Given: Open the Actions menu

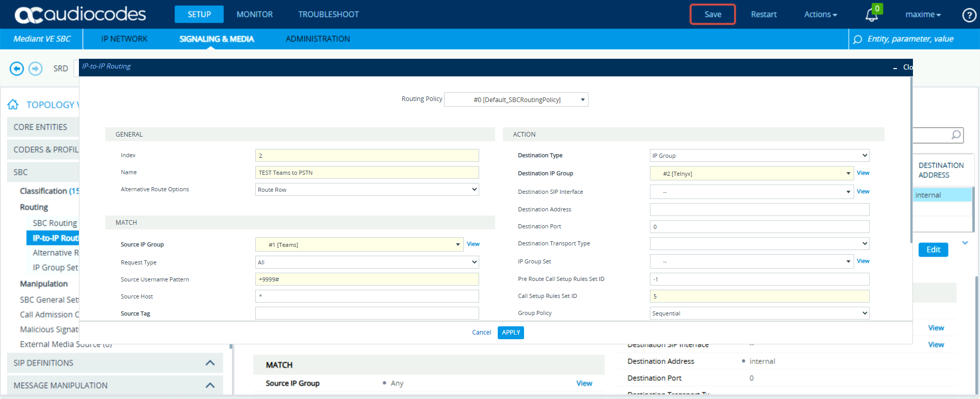Looking at the screenshot, I should pos(820,14).
